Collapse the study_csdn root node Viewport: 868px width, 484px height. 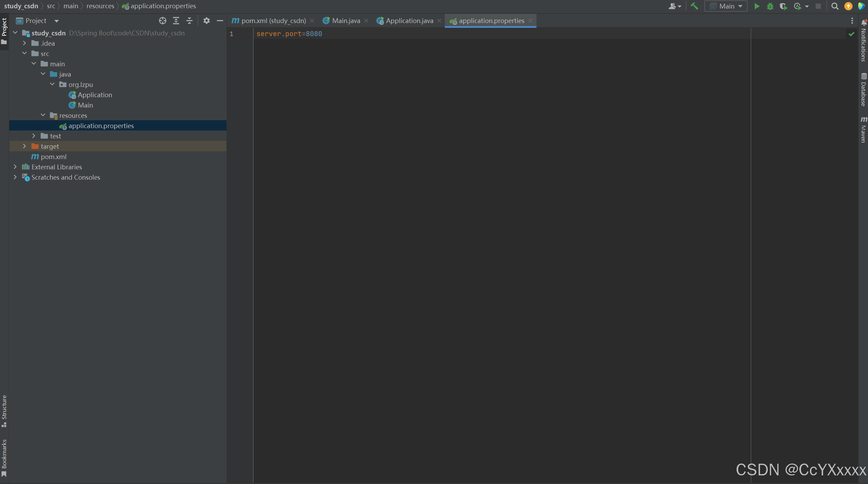click(x=15, y=33)
